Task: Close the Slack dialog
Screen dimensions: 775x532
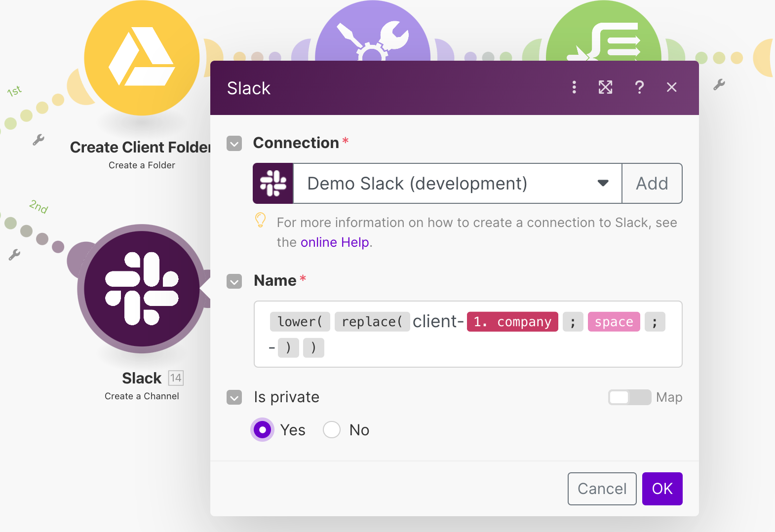Action: pyautogui.click(x=671, y=87)
